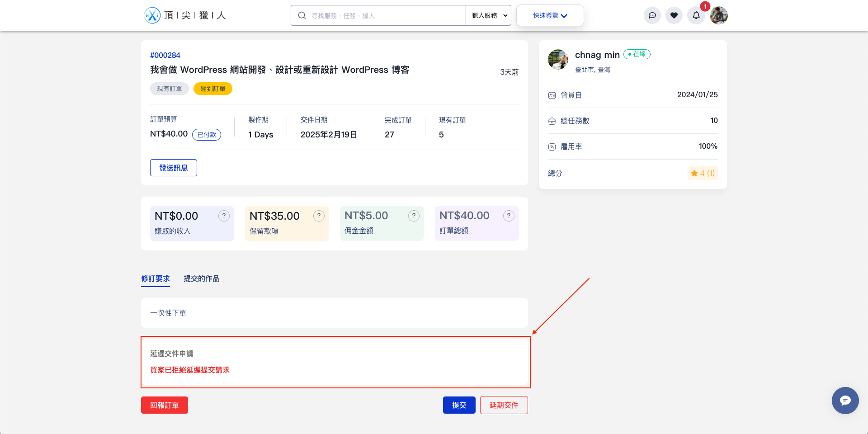Open user profile avatar menu in header
The image size is (868, 434).
coord(718,15)
